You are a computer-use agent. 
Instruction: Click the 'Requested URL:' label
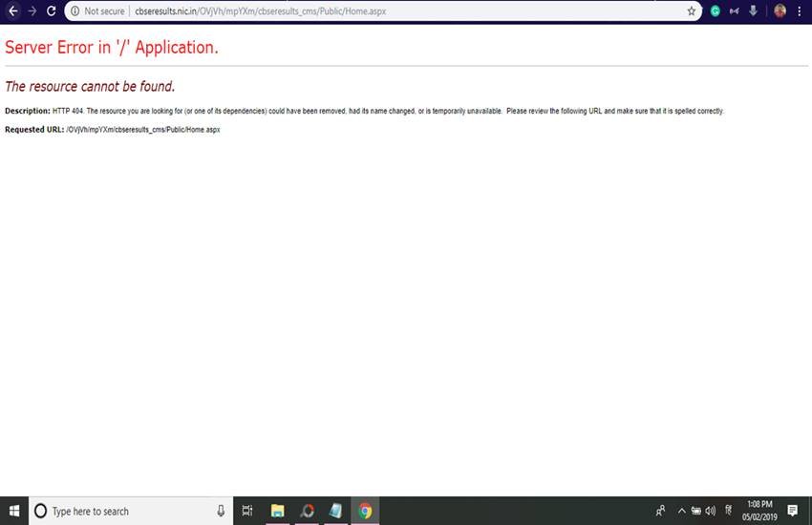34,129
